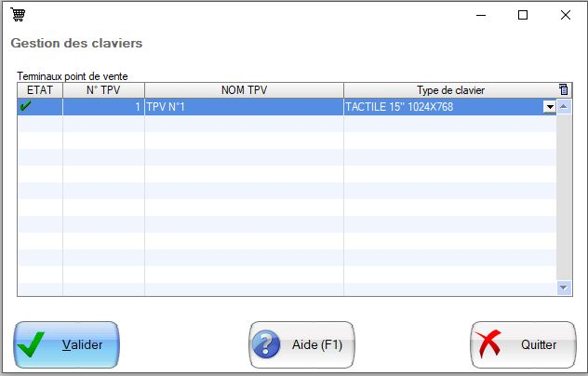
Task: Open help with Aide (F1) button
Action: [301, 344]
